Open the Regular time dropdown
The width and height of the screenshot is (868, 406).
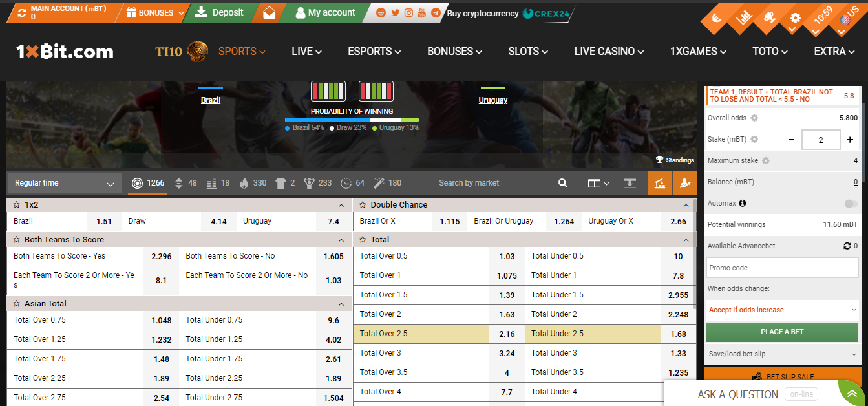coord(63,183)
